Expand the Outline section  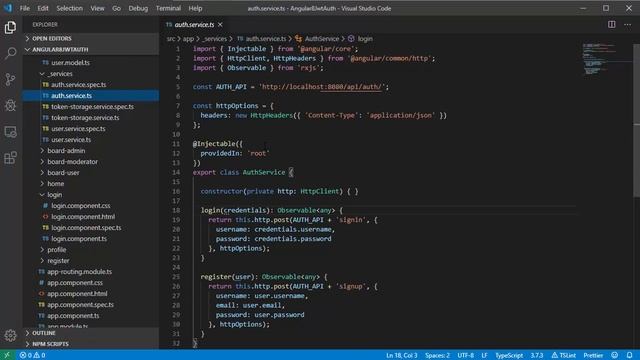[91, 333]
